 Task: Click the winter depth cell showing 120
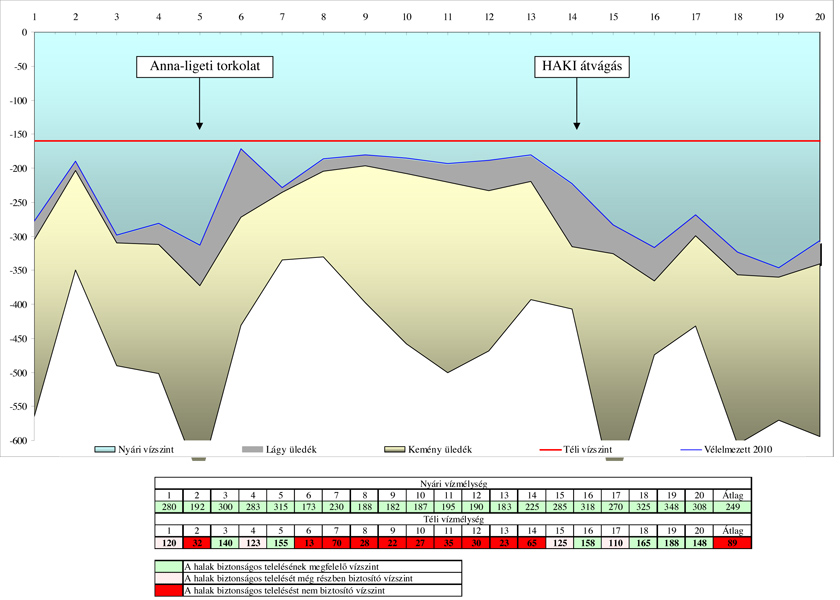click(x=169, y=543)
